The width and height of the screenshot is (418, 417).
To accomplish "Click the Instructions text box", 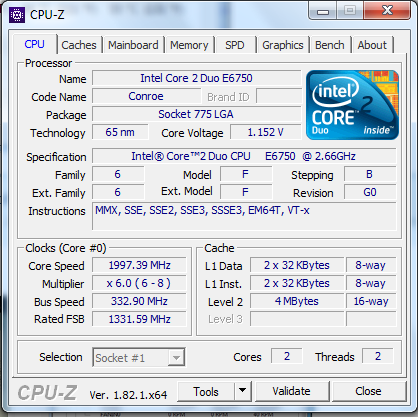I will click(x=244, y=216).
